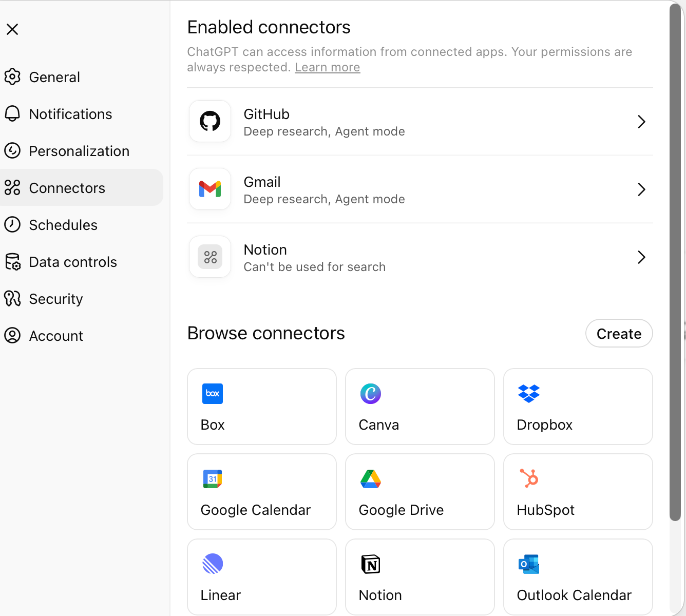
Task: Click the Create connector button
Action: tap(619, 334)
